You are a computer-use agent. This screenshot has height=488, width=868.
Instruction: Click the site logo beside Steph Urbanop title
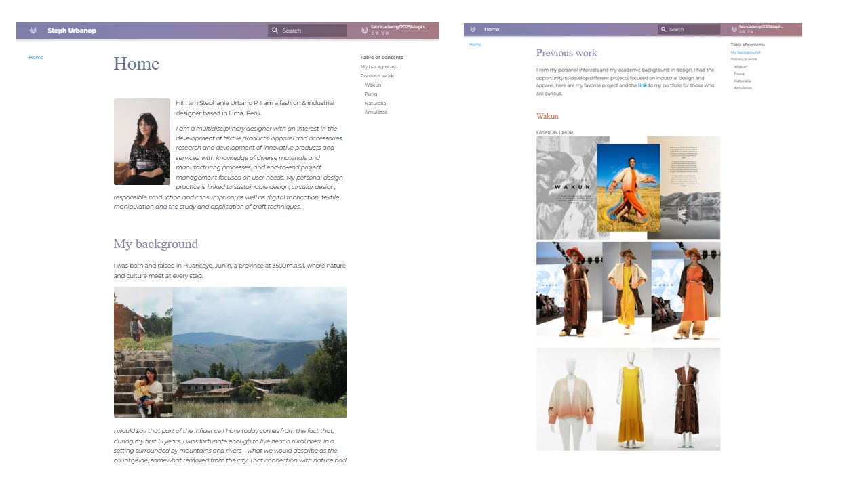pos(33,30)
